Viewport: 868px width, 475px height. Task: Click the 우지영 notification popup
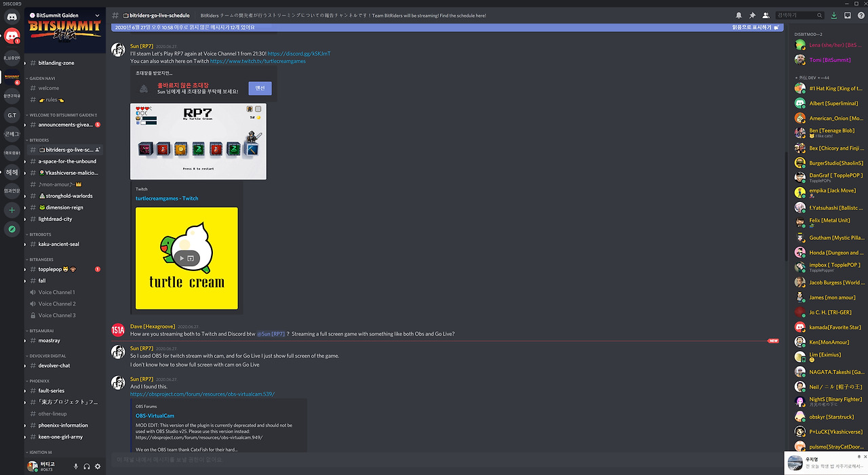tap(826, 463)
